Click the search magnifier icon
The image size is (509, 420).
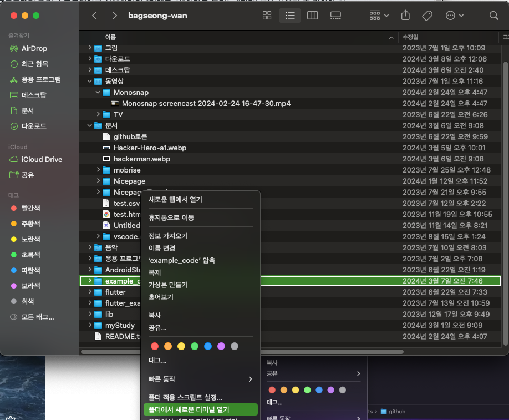click(x=493, y=16)
